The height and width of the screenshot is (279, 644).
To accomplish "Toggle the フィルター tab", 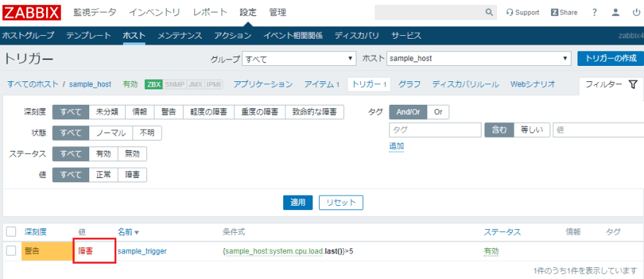I will coord(611,85).
